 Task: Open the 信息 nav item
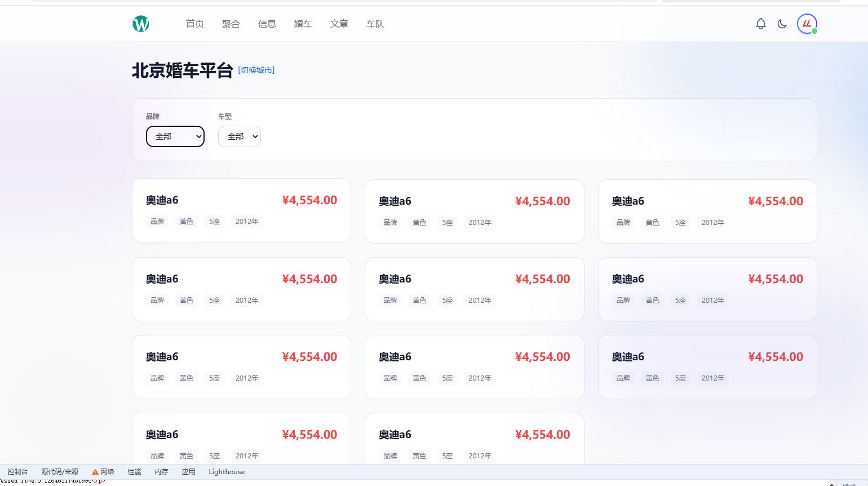click(267, 24)
